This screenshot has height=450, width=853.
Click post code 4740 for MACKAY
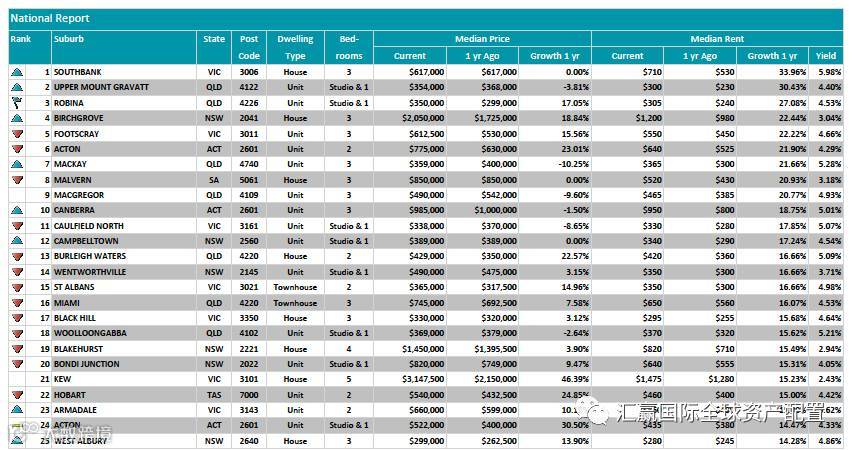[249, 164]
